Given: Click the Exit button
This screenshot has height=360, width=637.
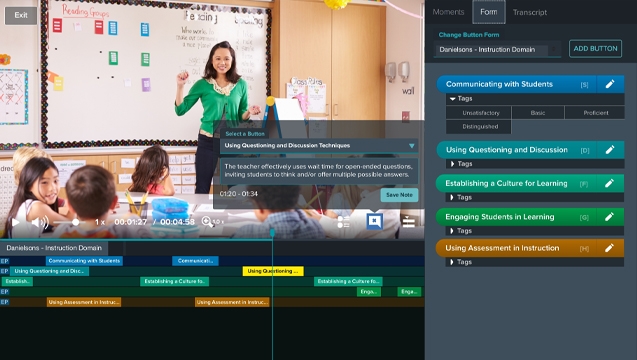Looking at the screenshot, I should coord(21,15).
